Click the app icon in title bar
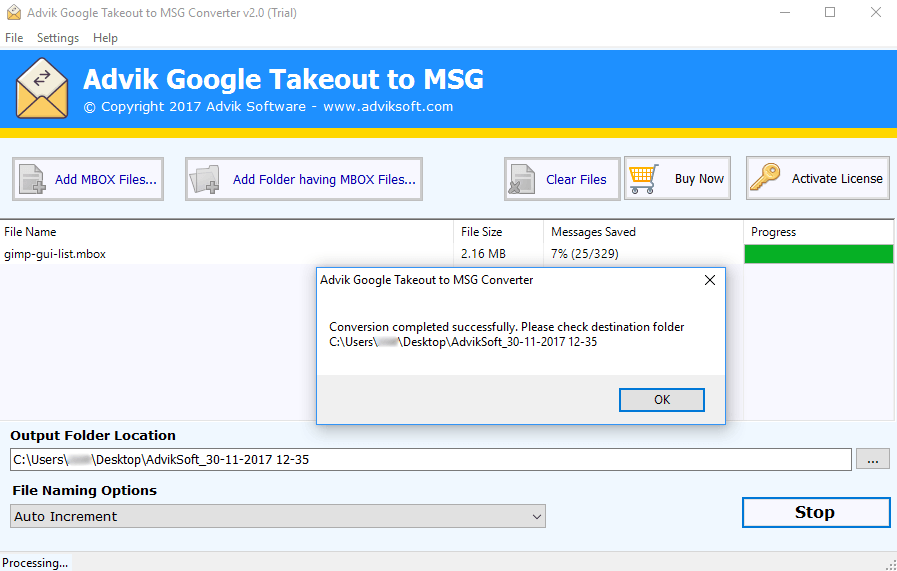 pos(14,13)
